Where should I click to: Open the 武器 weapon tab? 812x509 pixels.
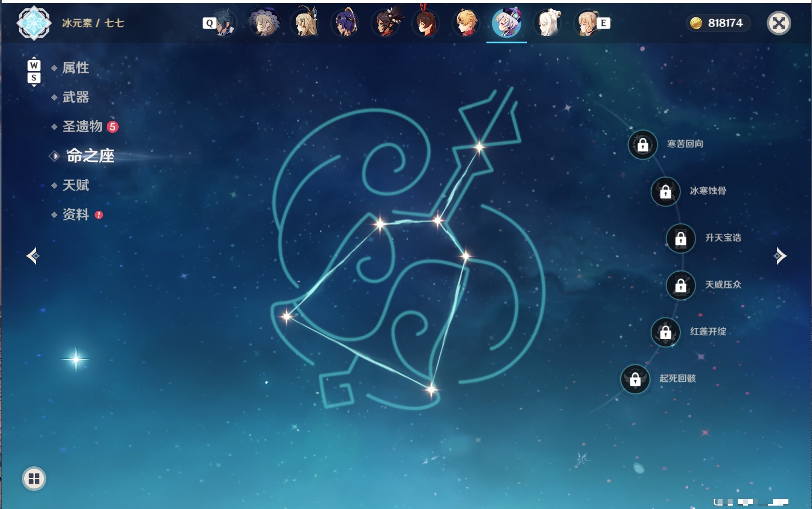click(x=75, y=97)
